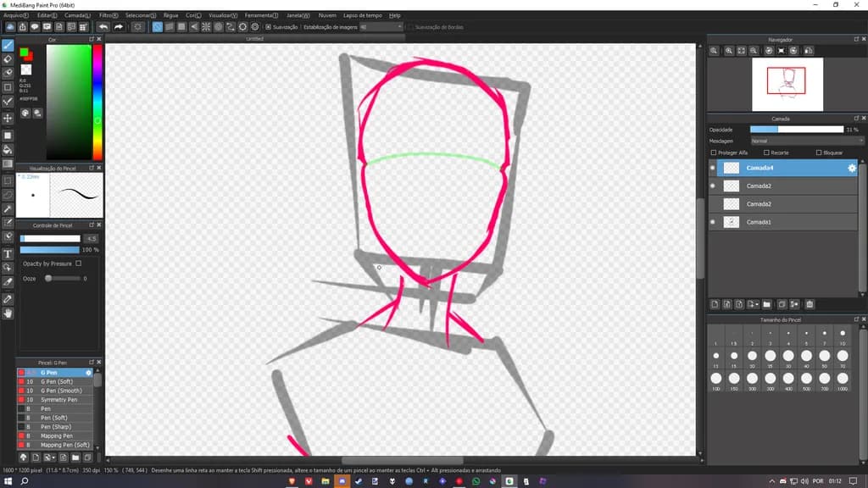
Task: Open Windows taskbar search
Action: (x=25, y=481)
